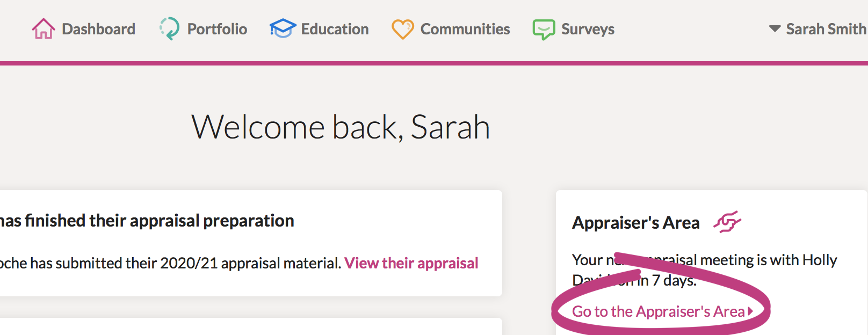Click the Welcome back, Sarah heading

(341, 127)
